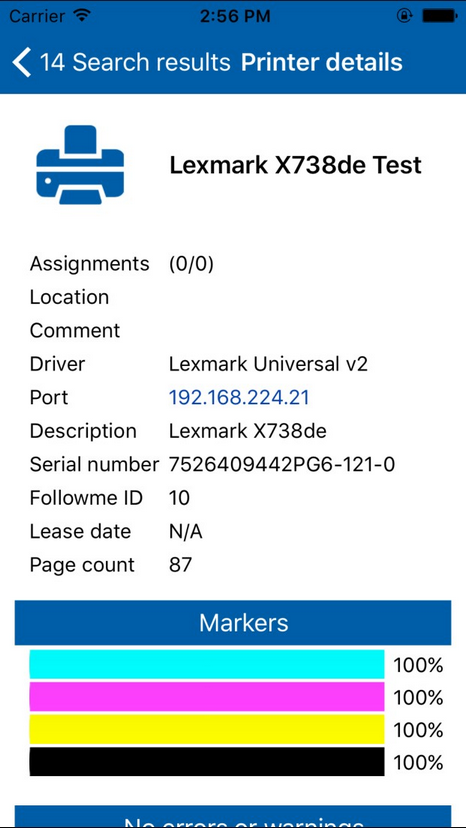Tap the Markers section header
Screen dimensions: 466x828
pos(233,623)
